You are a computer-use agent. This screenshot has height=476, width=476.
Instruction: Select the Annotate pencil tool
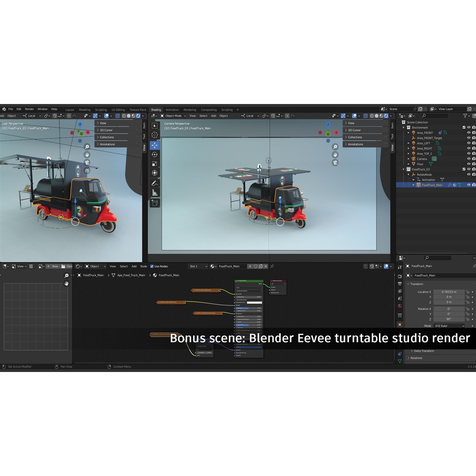coord(155,183)
